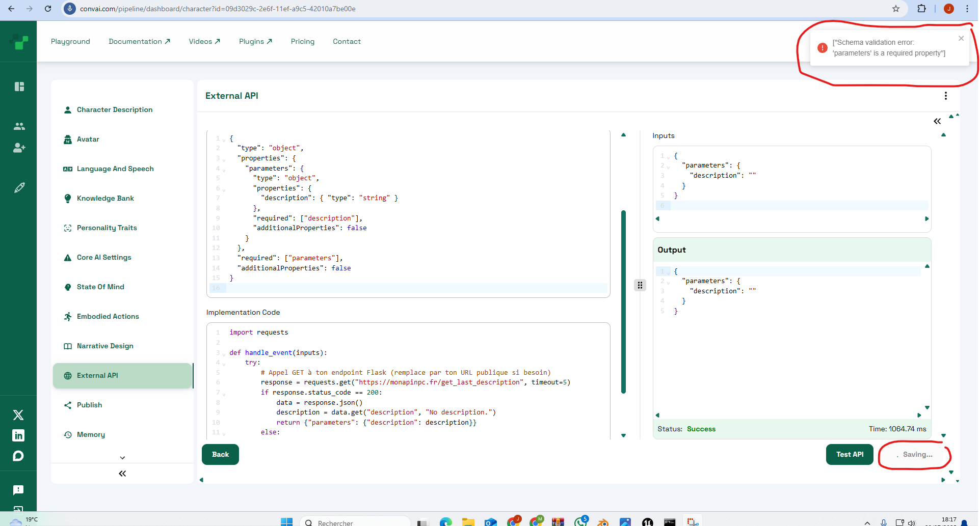Open the X (Twitter) social icon
The width and height of the screenshot is (980, 526).
coord(18,415)
